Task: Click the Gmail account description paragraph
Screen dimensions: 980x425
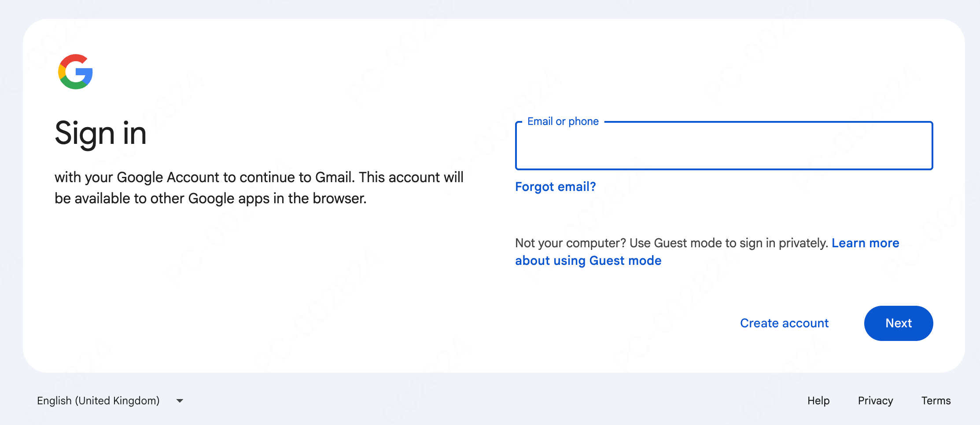Action: 259,188
